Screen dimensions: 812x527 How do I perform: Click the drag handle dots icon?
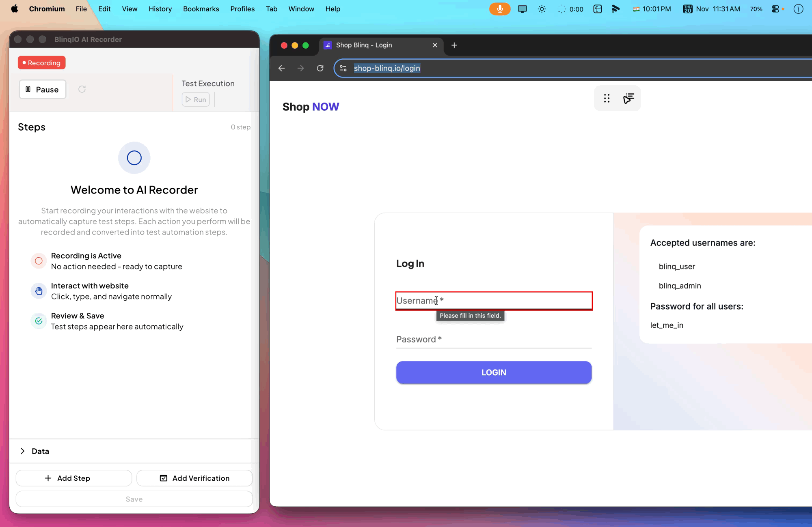pyautogui.click(x=607, y=99)
